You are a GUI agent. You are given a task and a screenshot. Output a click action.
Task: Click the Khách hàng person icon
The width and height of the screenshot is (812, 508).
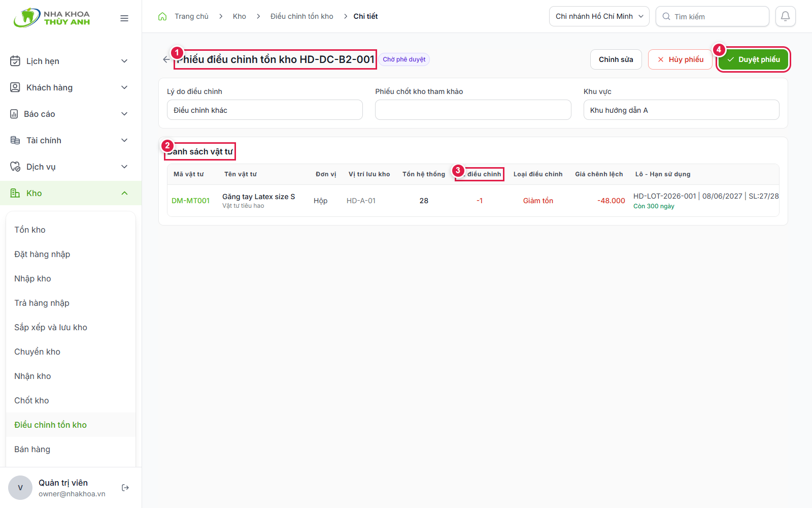15,87
